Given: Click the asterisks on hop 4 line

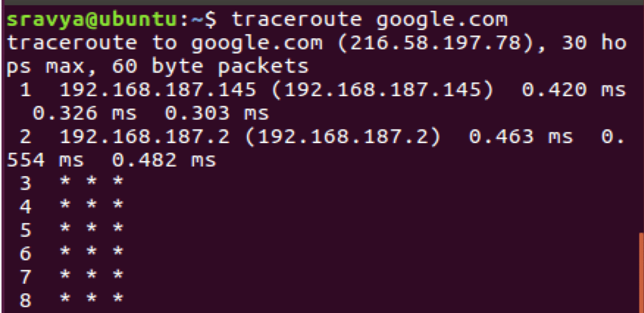Looking at the screenshot, I should coord(91,206).
